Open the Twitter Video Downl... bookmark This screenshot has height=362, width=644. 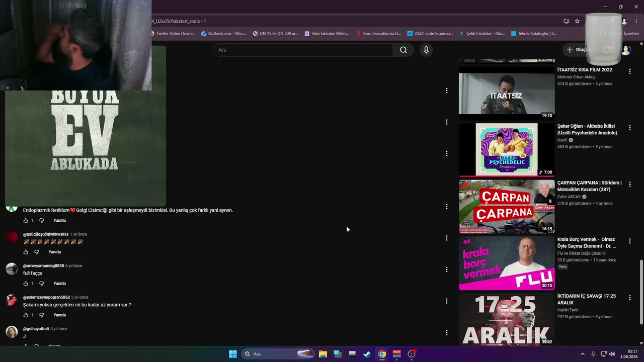click(x=174, y=34)
